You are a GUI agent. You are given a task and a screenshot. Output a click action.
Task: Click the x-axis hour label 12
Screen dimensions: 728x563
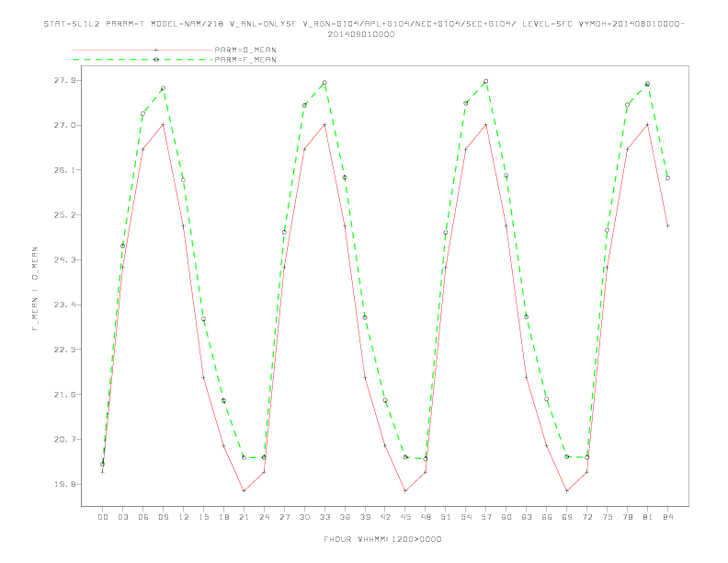(x=184, y=517)
